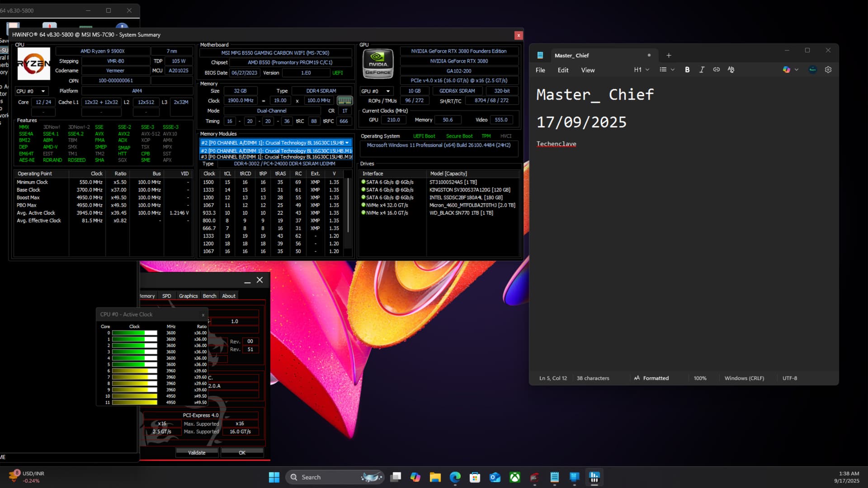Screen dimensions: 868x488
Task: Open the Edit menu in Notepad
Action: [563, 70]
